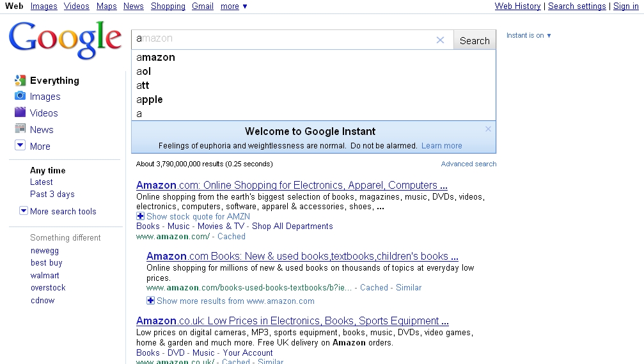
Task: Open the Advanced search link
Action: tap(469, 164)
